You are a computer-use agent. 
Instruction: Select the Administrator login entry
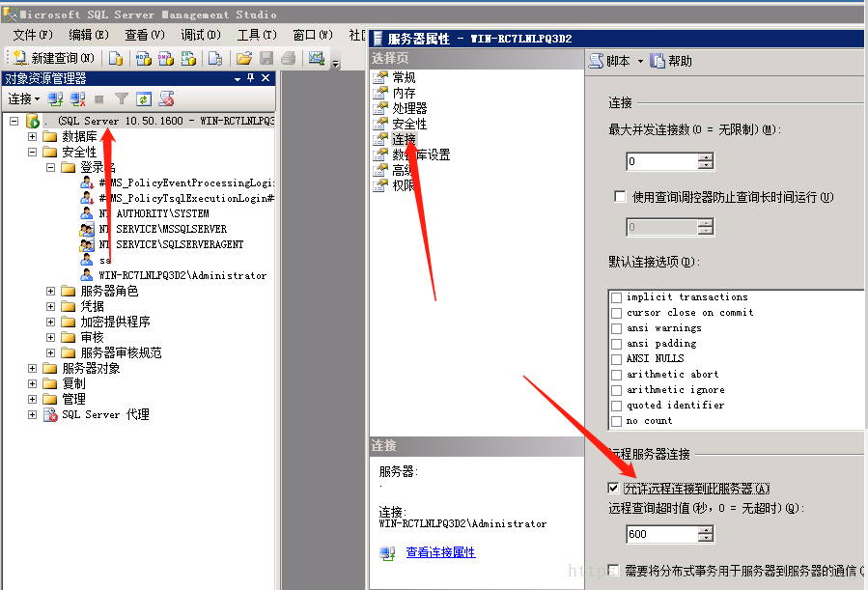pos(182,275)
